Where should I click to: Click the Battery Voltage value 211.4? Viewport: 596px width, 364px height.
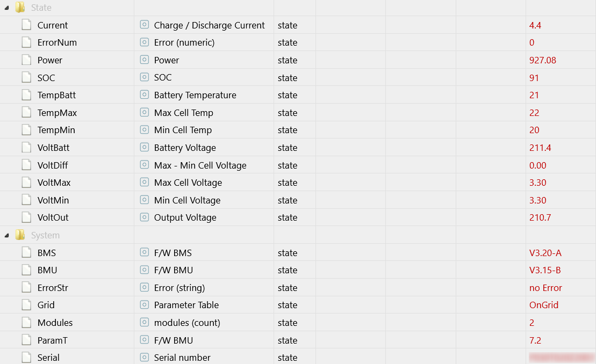coord(540,148)
